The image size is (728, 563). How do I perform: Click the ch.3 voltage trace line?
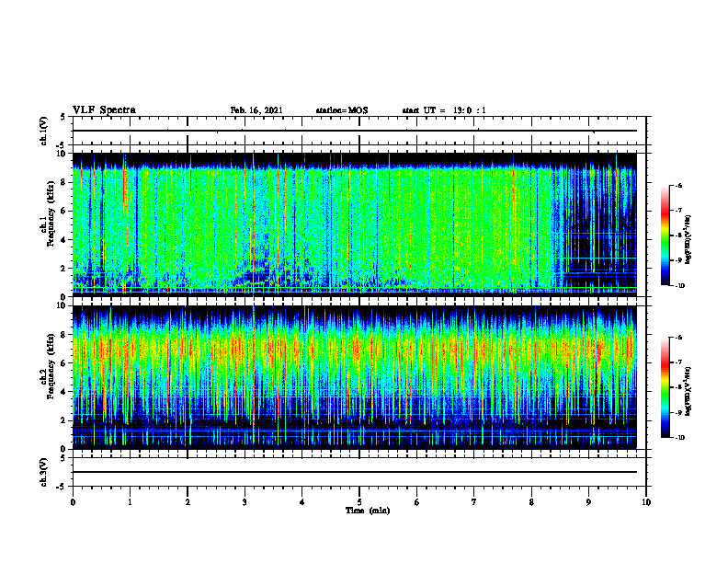pyautogui.click(x=355, y=472)
